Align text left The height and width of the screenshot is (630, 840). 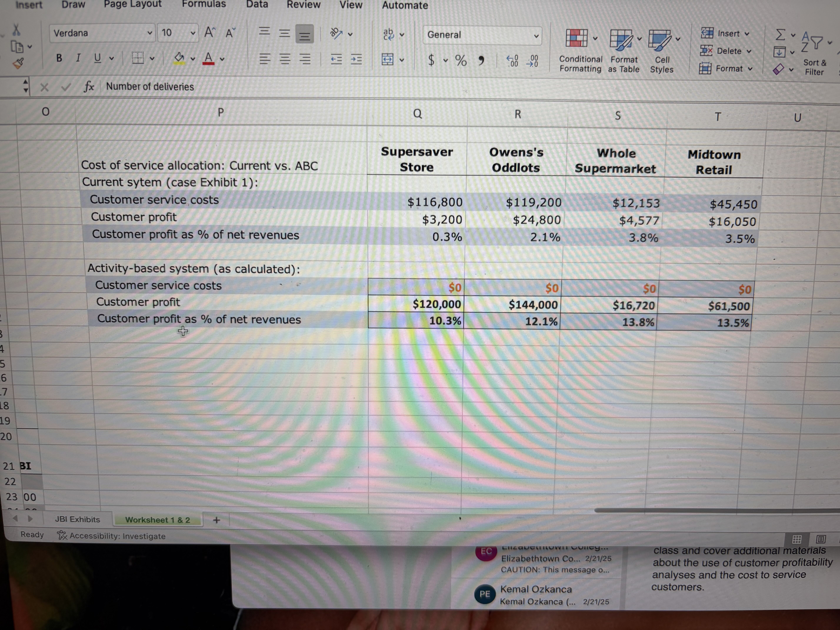(x=265, y=59)
